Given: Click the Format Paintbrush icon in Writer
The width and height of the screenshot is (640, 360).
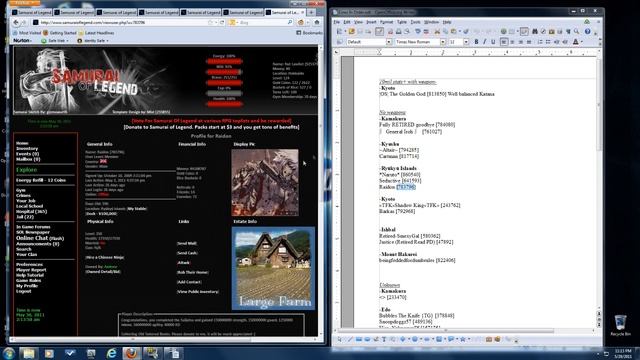Looking at the screenshot, I should (x=465, y=31).
